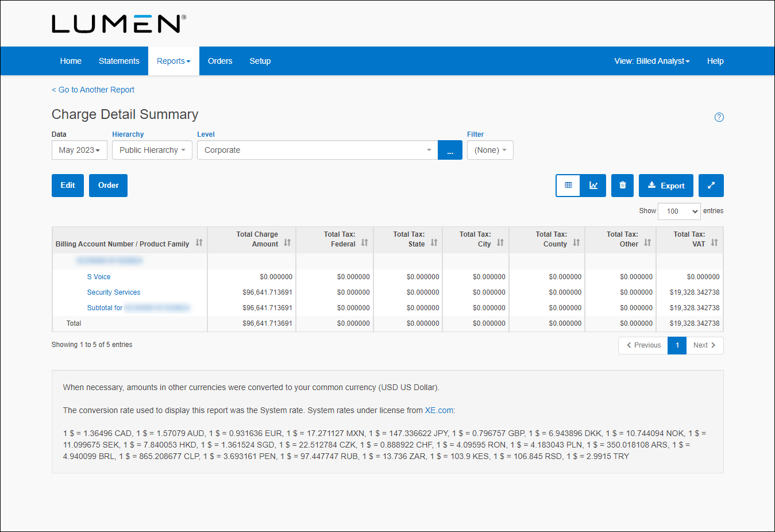This screenshot has width=775, height=532.
Task: Open the May 2023 data dropdown
Action: click(x=79, y=150)
